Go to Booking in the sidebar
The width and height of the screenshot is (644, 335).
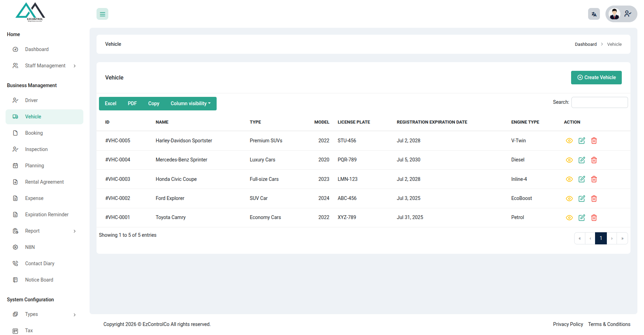pos(44,133)
